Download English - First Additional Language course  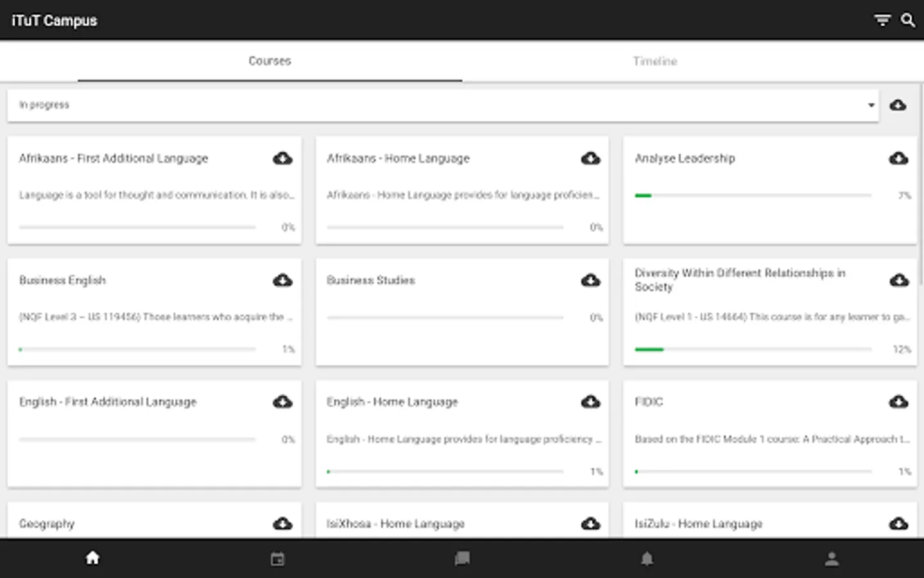pos(282,401)
